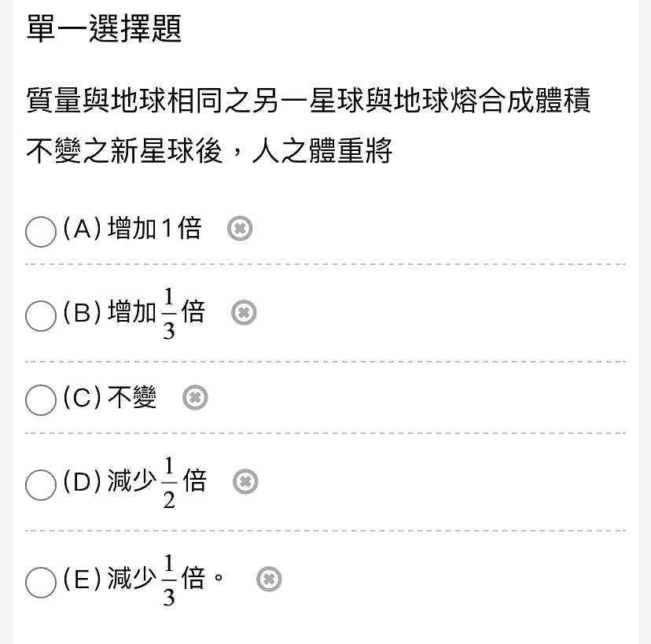The width and height of the screenshot is (651, 644).
Task: Click question text line starting 質量與地球相同
Action: click(x=308, y=101)
